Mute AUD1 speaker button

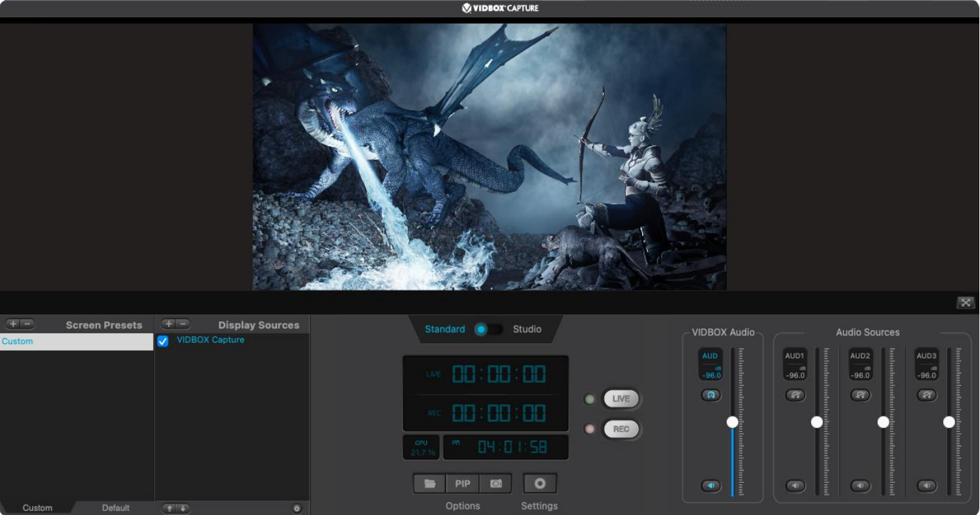[795, 485]
